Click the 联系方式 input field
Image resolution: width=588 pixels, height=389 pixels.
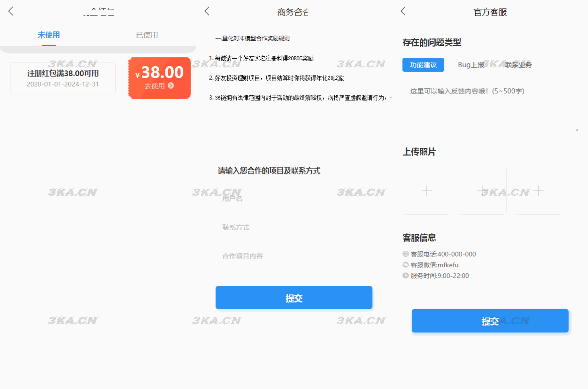click(294, 227)
